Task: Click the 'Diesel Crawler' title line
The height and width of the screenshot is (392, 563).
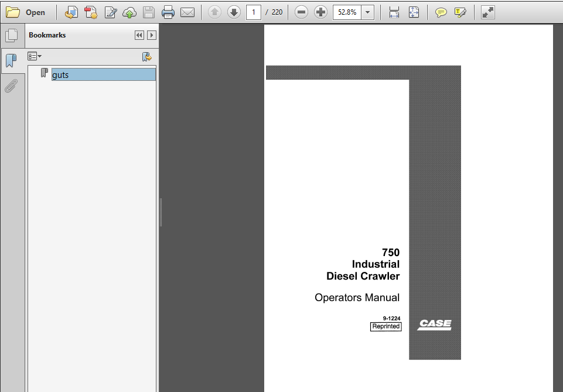Action: [363, 276]
